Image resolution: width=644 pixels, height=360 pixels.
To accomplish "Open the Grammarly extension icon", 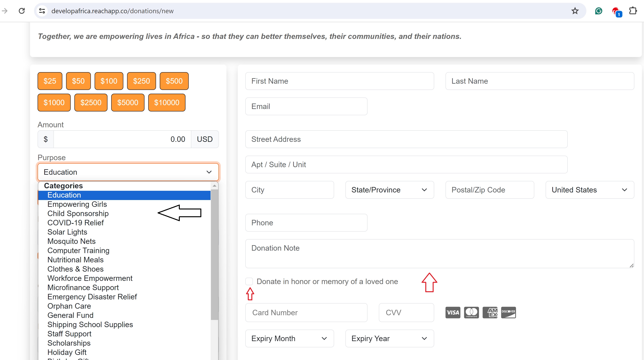I will tap(598, 11).
